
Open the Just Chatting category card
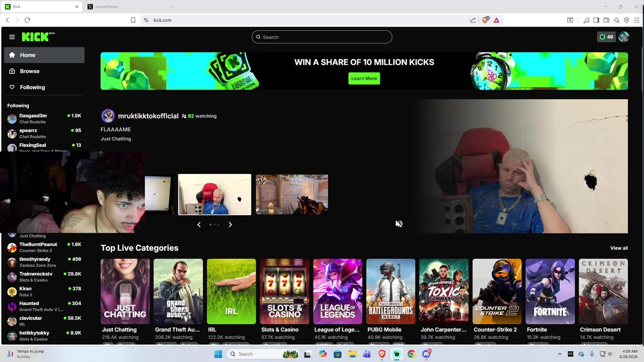125,292
